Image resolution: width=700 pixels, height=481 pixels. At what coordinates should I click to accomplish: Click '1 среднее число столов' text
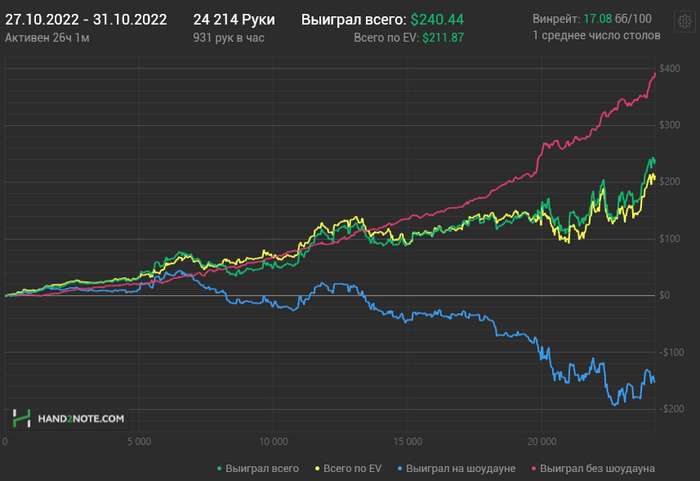596,35
